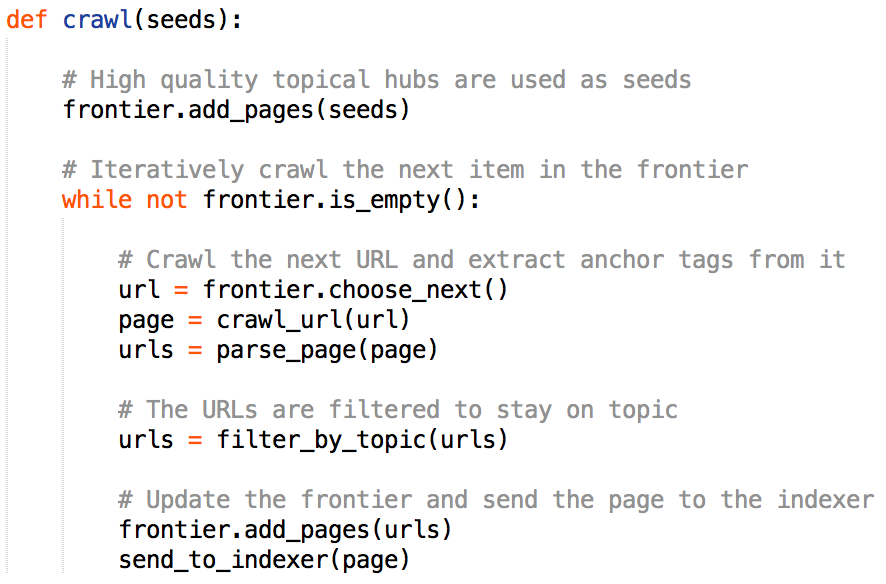Image resolution: width=886 pixels, height=584 pixels.
Task: Click the 'def' keyword
Action: click(x=26, y=20)
